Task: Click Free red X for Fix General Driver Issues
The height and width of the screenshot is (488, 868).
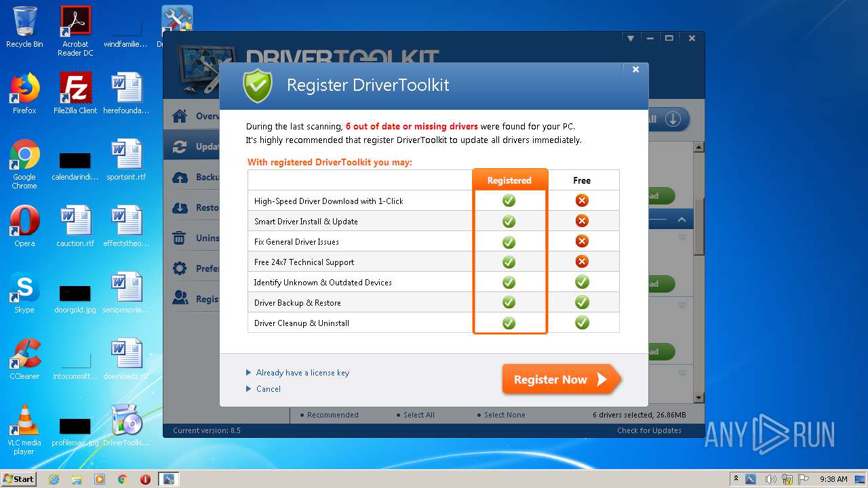Action: pyautogui.click(x=582, y=241)
